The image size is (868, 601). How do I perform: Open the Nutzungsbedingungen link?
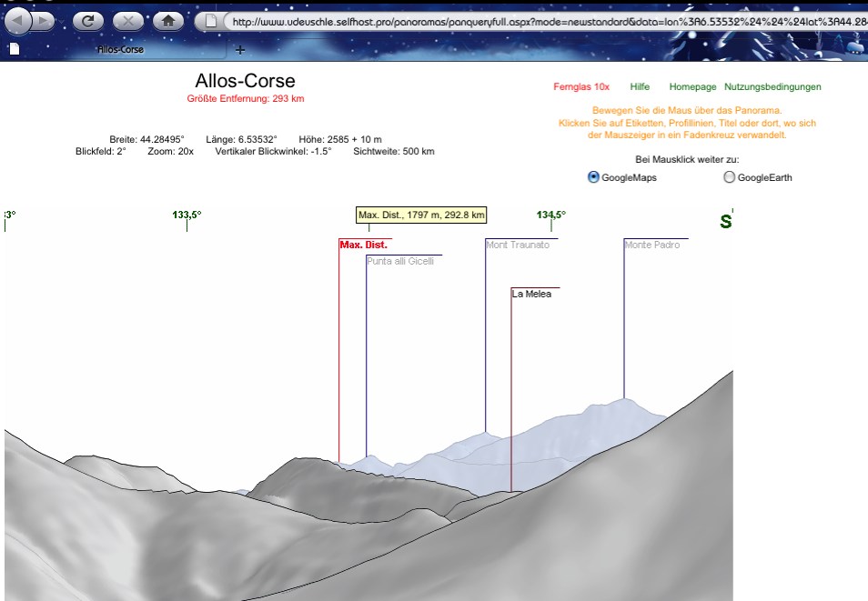tap(772, 87)
